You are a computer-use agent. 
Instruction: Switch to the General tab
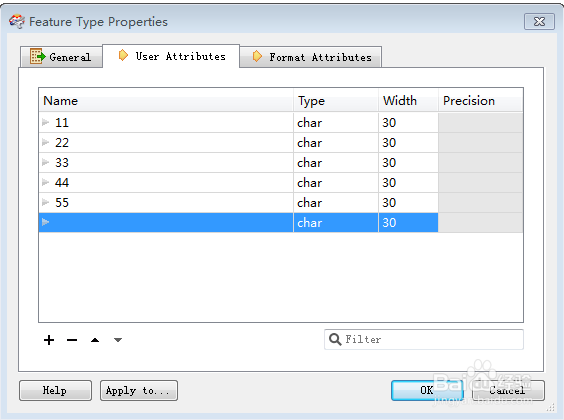62,57
